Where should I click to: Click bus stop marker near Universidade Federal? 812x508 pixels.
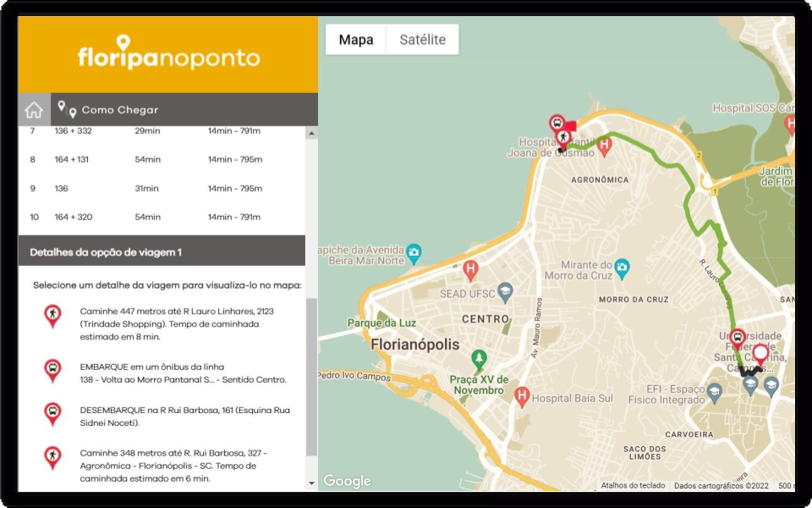(x=738, y=339)
